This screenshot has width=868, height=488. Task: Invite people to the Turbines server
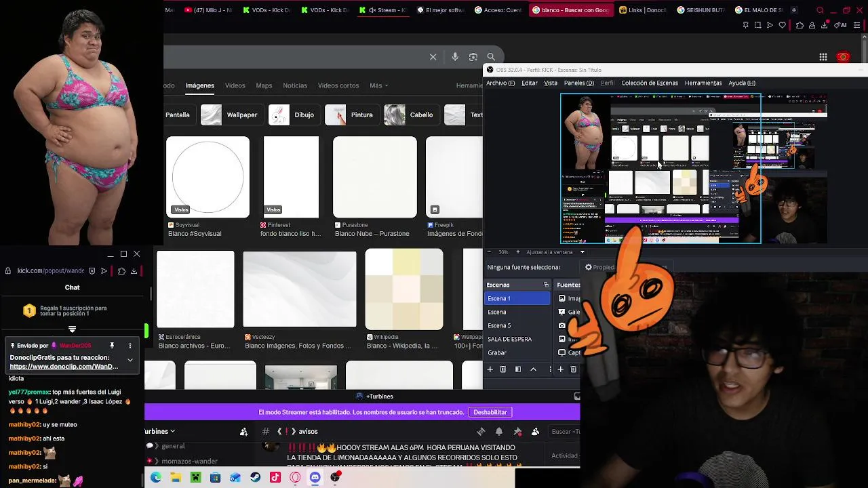244,432
